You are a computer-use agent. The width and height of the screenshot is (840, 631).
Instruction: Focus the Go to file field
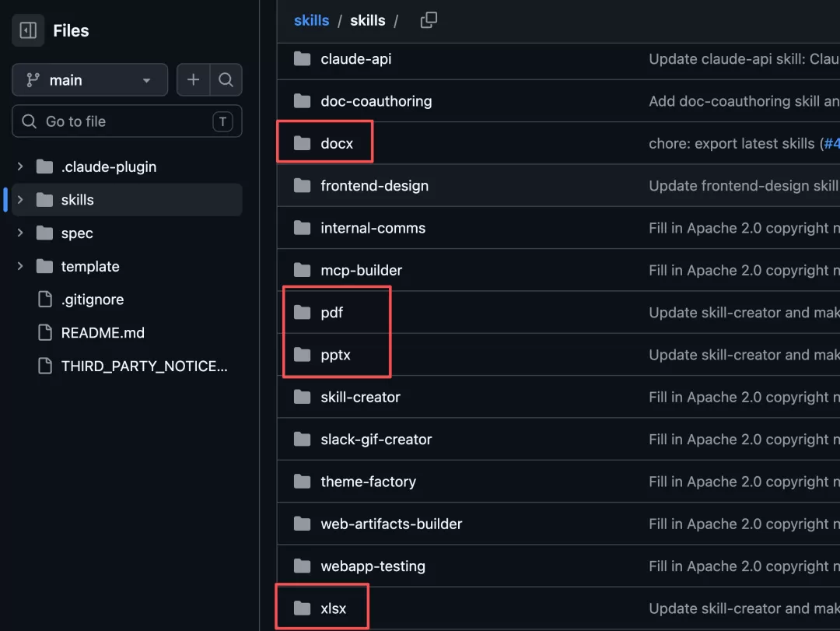[x=127, y=121]
